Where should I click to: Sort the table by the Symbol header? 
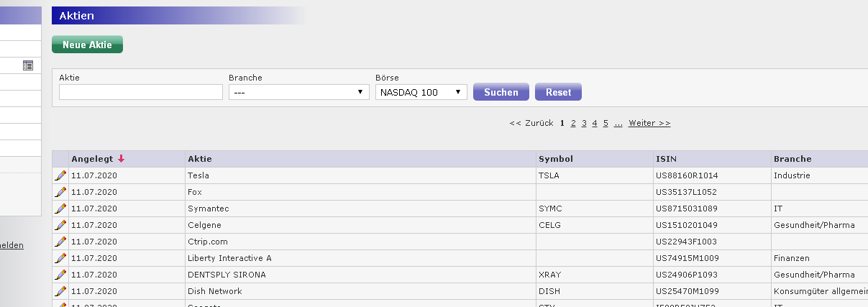(554, 159)
